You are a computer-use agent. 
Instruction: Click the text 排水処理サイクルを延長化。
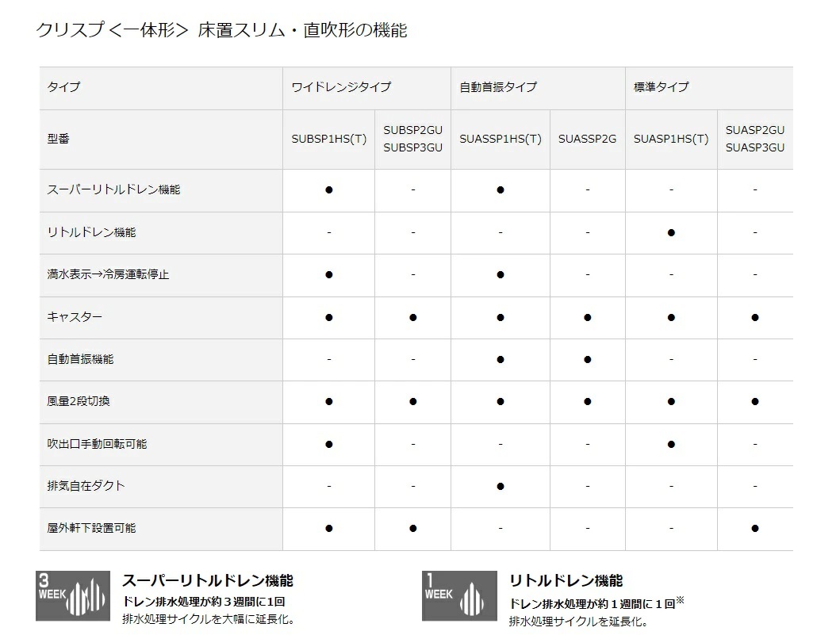[578, 622]
